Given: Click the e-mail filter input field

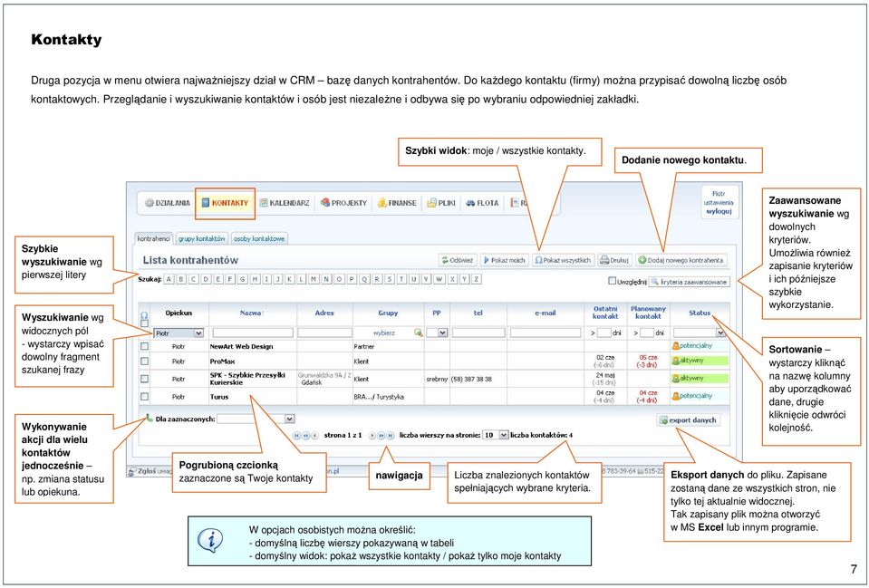Looking at the screenshot, I should pos(546,333).
